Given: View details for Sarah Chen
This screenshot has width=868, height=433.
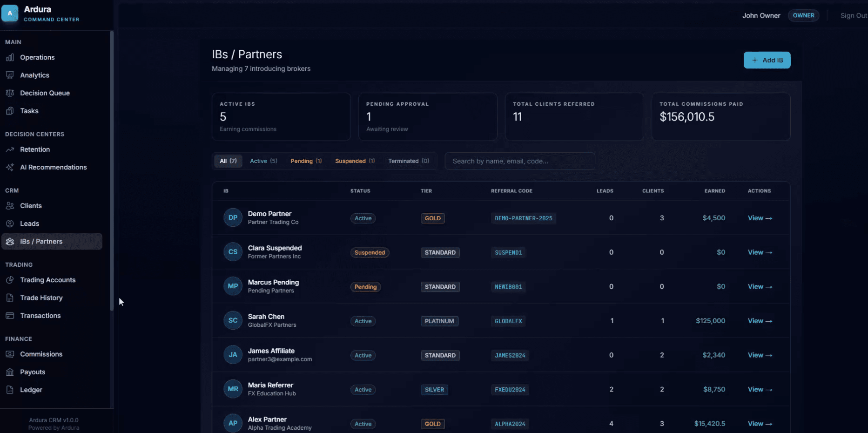Looking at the screenshot, I should [760, 321].
